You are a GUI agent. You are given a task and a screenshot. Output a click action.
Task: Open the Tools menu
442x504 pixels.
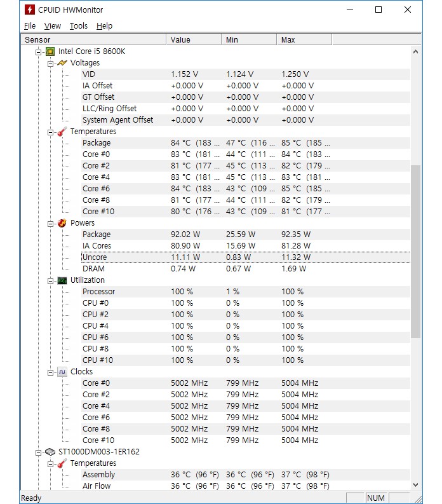(x=78, y=25)
